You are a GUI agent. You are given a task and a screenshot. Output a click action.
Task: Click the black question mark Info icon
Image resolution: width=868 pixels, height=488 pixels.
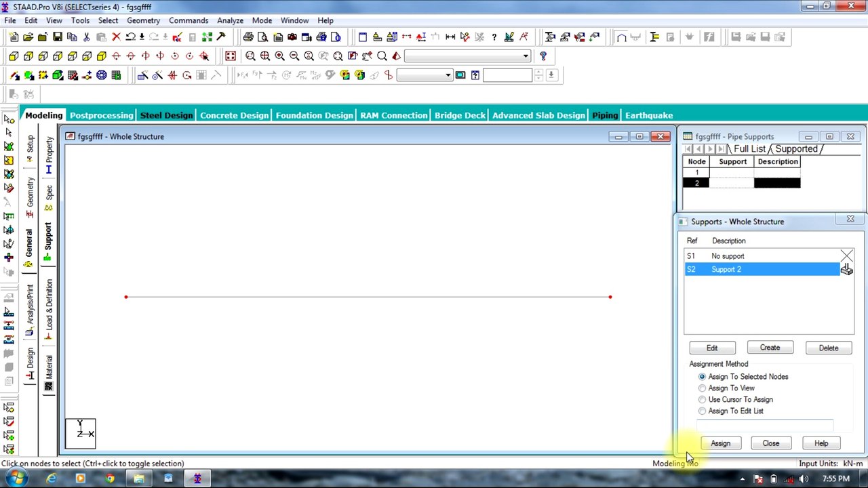pos(494,37)
